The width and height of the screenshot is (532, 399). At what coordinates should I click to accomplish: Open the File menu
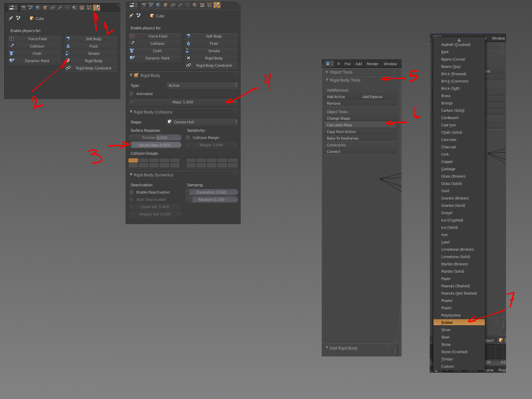[347, 64]
